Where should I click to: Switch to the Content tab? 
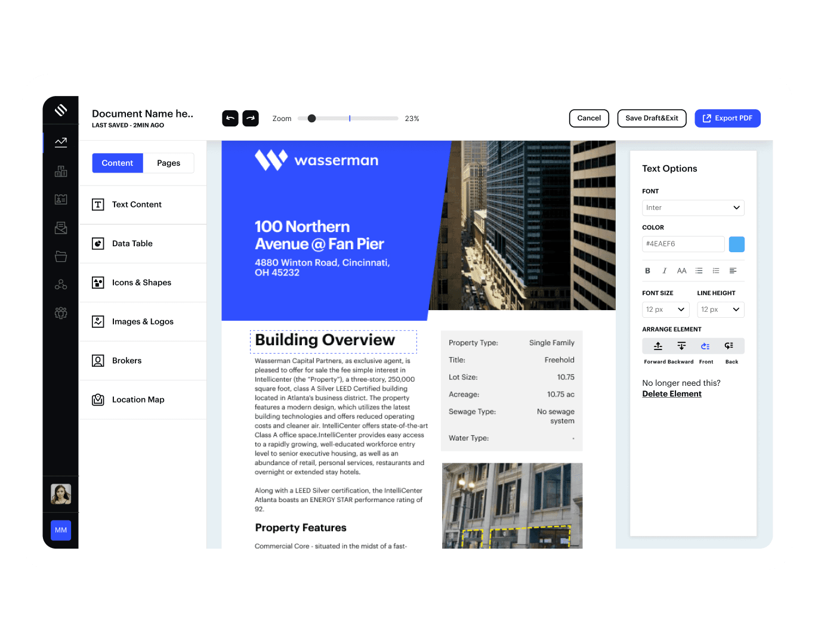[x=118, y=163]
